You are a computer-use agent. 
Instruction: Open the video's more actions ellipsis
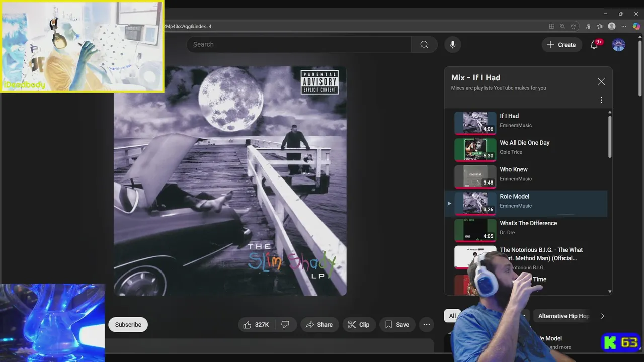427,325
